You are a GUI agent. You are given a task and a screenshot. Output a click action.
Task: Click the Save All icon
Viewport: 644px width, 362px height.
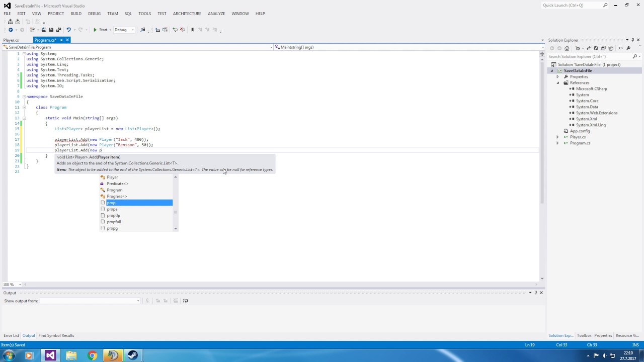tap(58, 30)
